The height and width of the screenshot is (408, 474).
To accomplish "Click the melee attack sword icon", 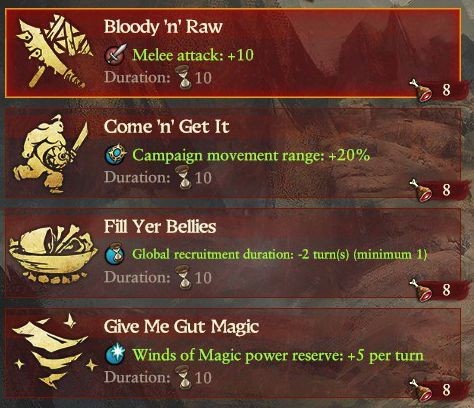I will (x=116, y=54).
